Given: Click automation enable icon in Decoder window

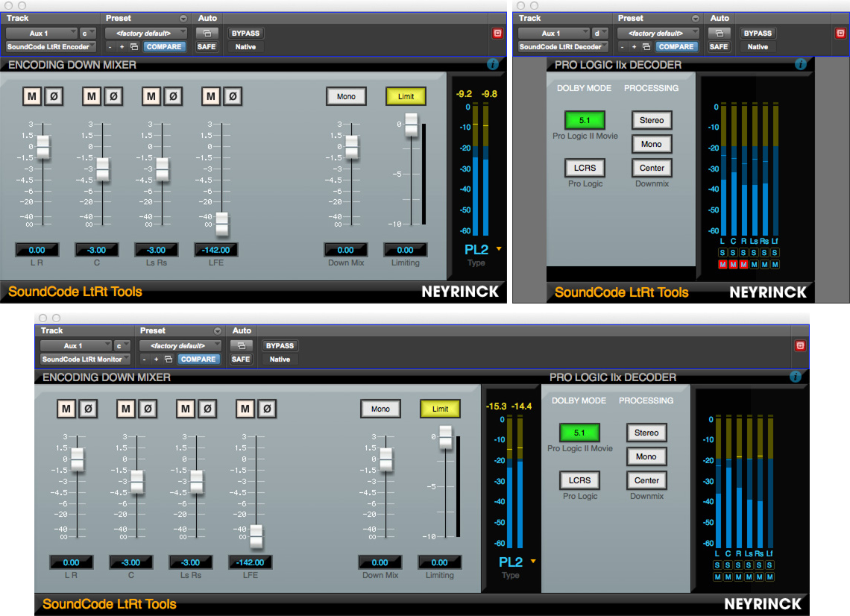Looking at the screenshot, I should (720, 33).
